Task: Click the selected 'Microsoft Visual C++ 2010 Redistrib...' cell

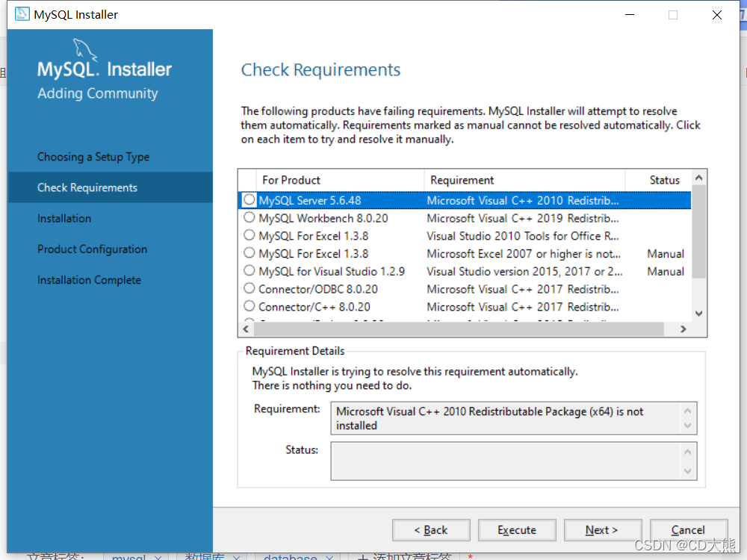Action: coord(523,200)
